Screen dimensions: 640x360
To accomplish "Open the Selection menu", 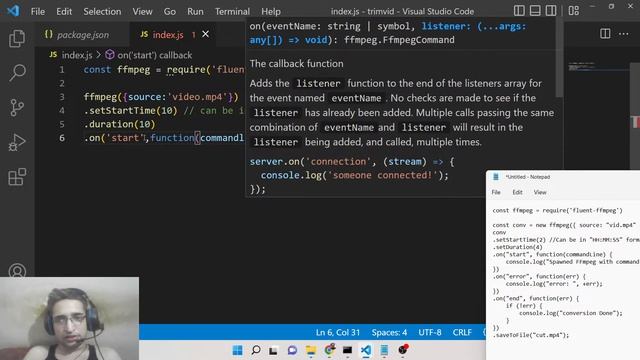I will pos(102,11).
